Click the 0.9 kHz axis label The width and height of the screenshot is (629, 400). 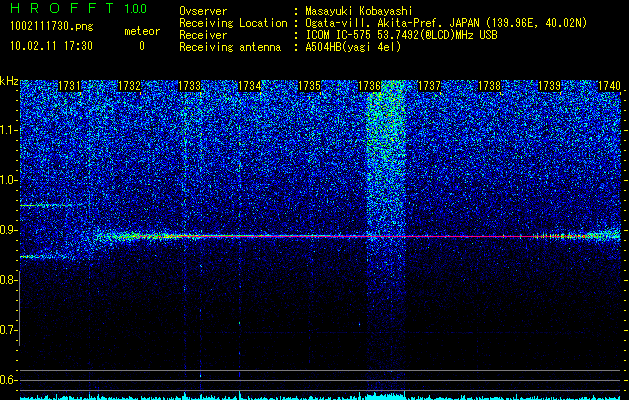[9, 230]
